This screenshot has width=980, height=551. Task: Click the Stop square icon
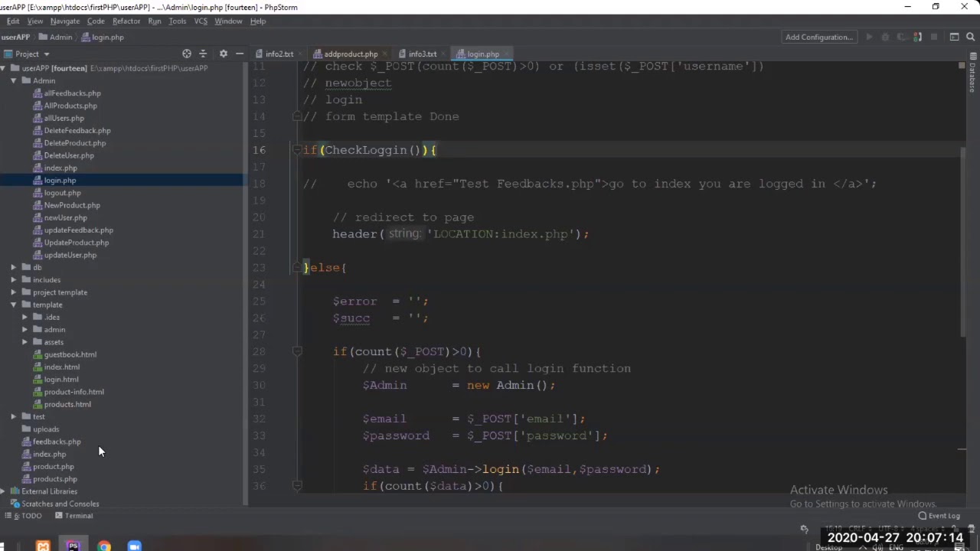point(934,37)
